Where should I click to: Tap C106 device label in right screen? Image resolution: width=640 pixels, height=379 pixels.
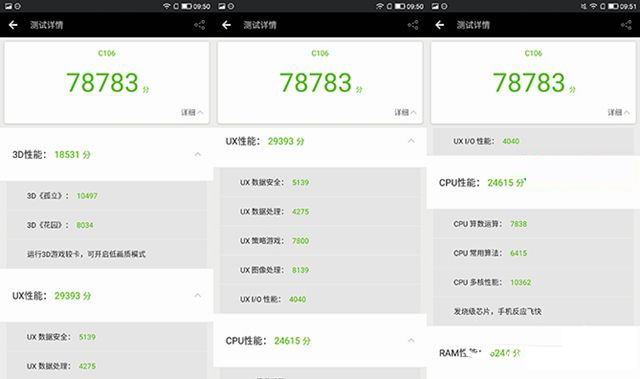tap(533, 53)
